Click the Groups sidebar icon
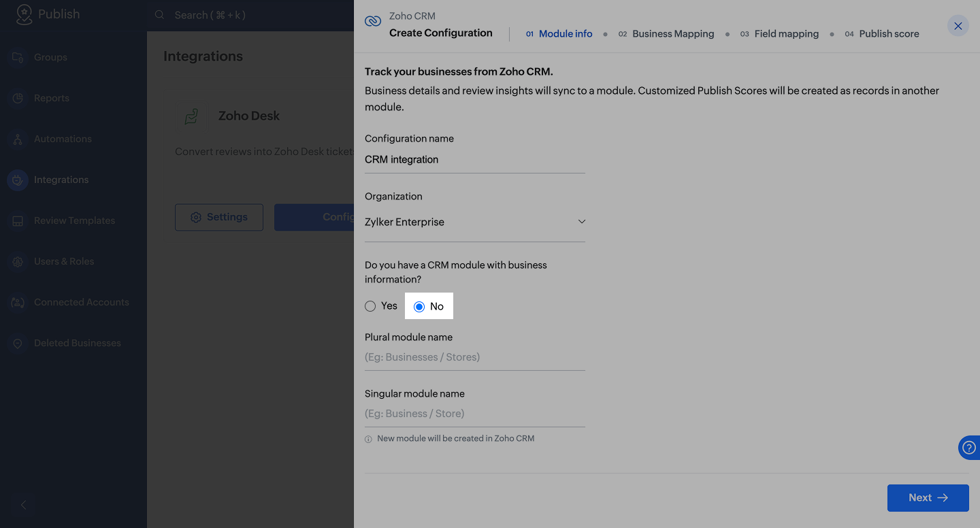Viewport: 980px width, 528px height. 18,57
